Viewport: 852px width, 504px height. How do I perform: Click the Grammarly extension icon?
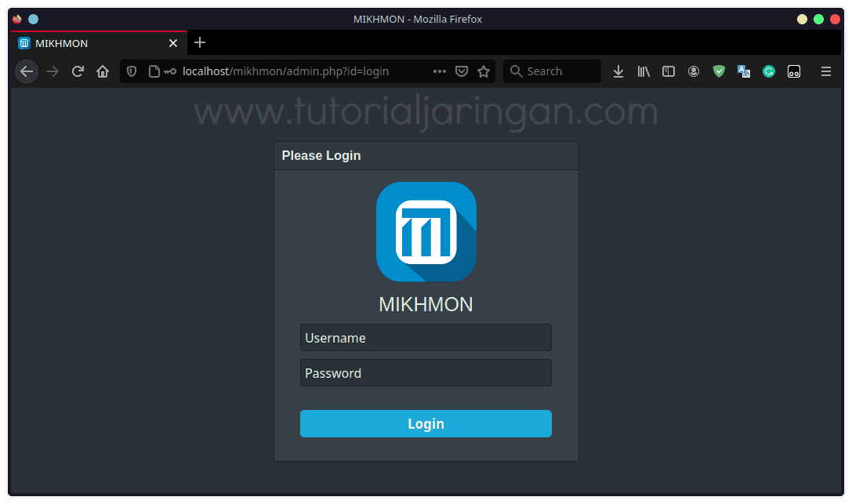[x=769, y=71]
